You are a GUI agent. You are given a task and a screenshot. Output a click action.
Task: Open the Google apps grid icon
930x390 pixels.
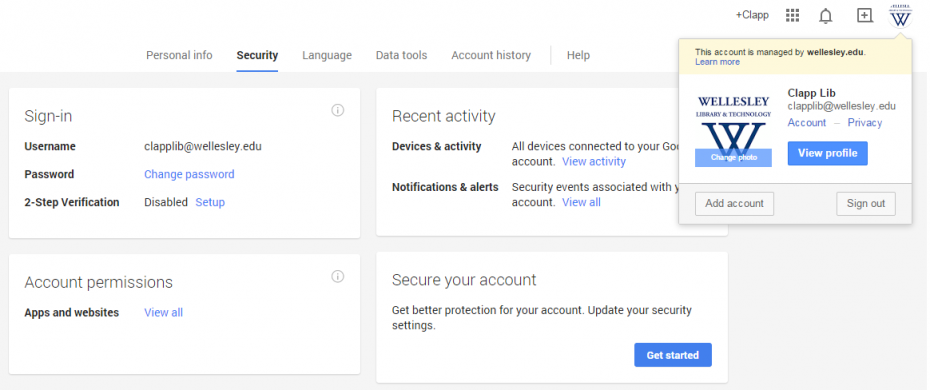coord(792,15)
